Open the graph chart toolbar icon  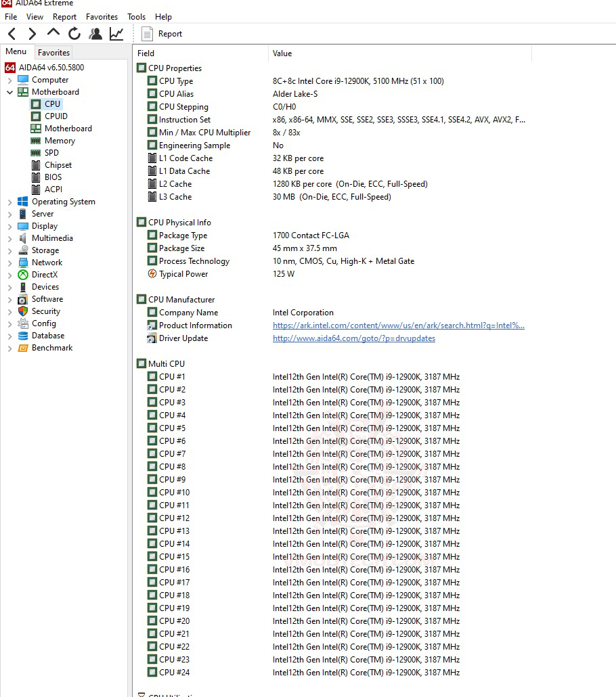point(116,34)
